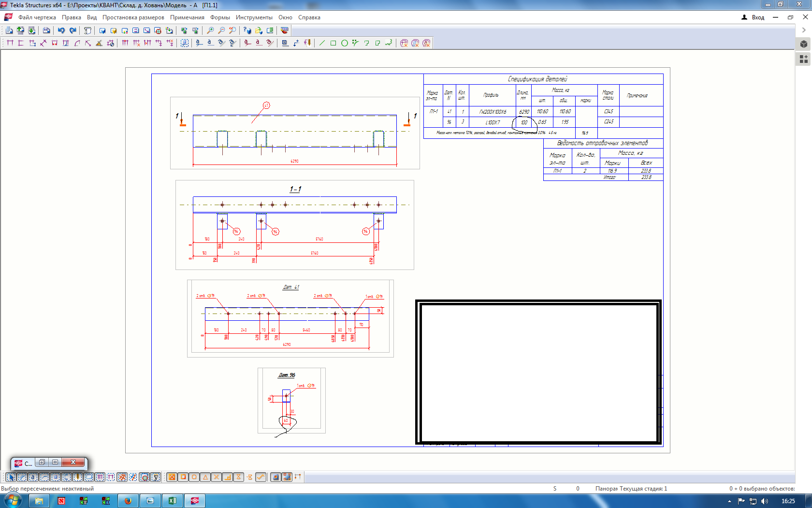Open Excel from the Windows taskbar
Viewport: 812px width, 508px height.
pyautogui.click(x=173, y=501)
